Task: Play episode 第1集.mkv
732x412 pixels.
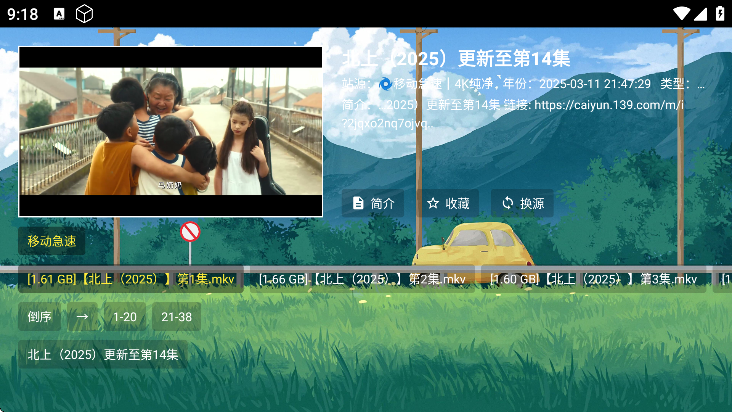Action: tap(131, 279)
